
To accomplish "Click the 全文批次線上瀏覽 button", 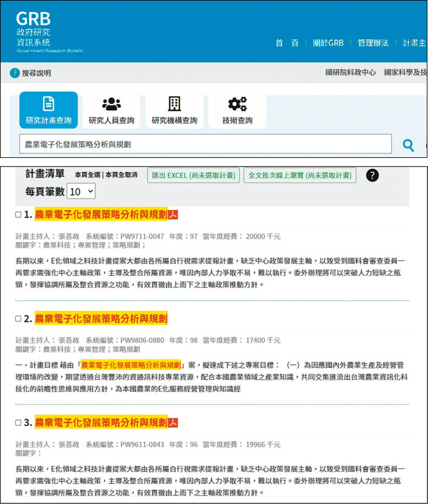I will [x=300, y=175].
